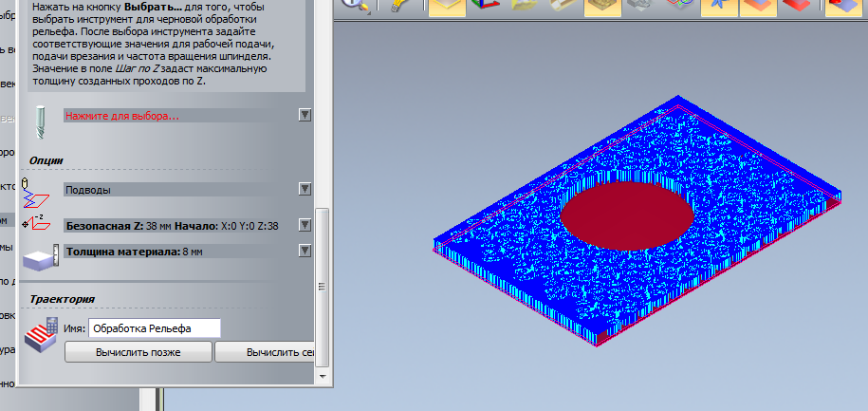
Task: Open the Подводы options row
Action: point(180,190)
